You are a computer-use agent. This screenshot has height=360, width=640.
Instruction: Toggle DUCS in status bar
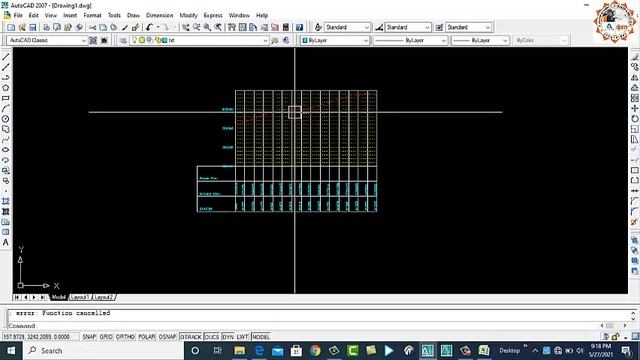tap(211, 337)
